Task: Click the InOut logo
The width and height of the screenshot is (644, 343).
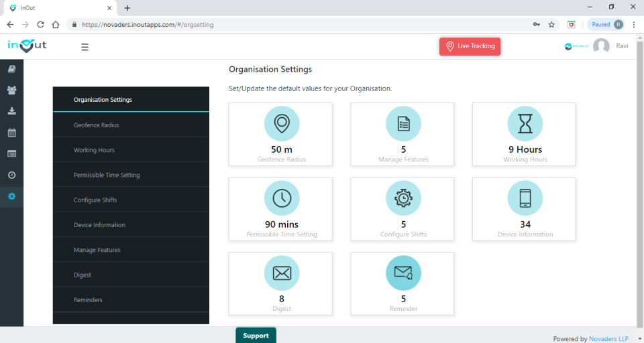Action: tap(27, 46)
